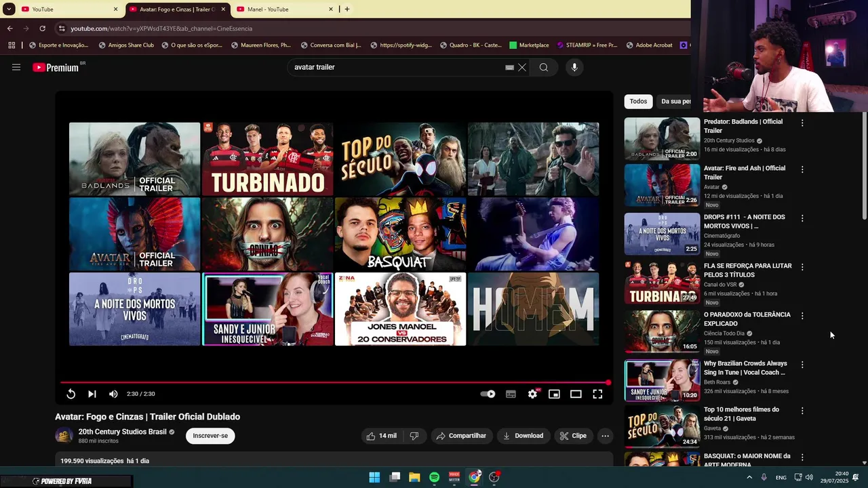This screenshot has width=868, height=488.
Task: Open Amigos Share Club bookmark
Action: pos(126,45)
